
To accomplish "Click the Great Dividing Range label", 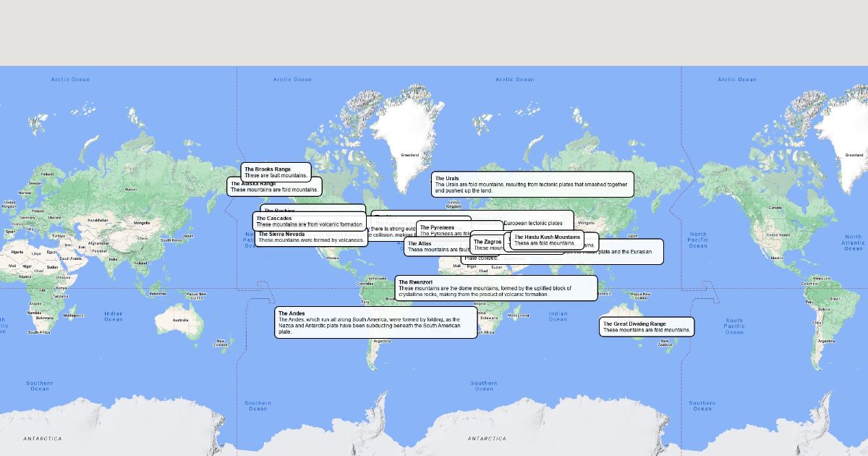I will tap(646, 327).
